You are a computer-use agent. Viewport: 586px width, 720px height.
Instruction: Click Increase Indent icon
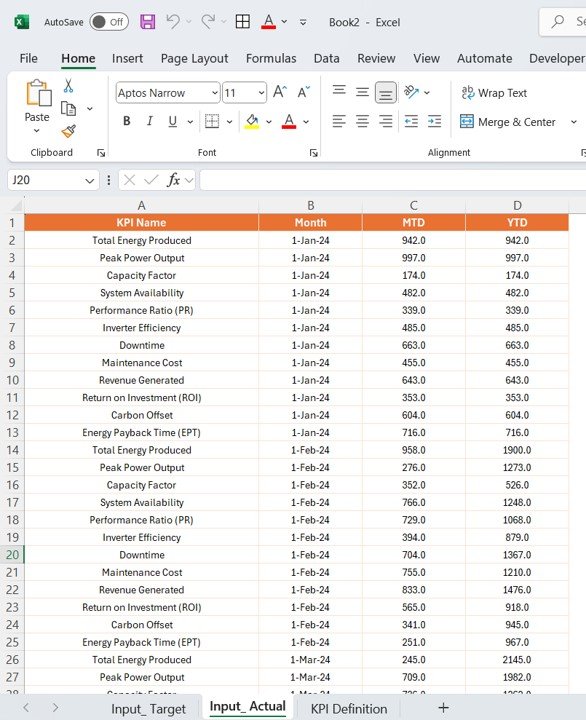434,121
